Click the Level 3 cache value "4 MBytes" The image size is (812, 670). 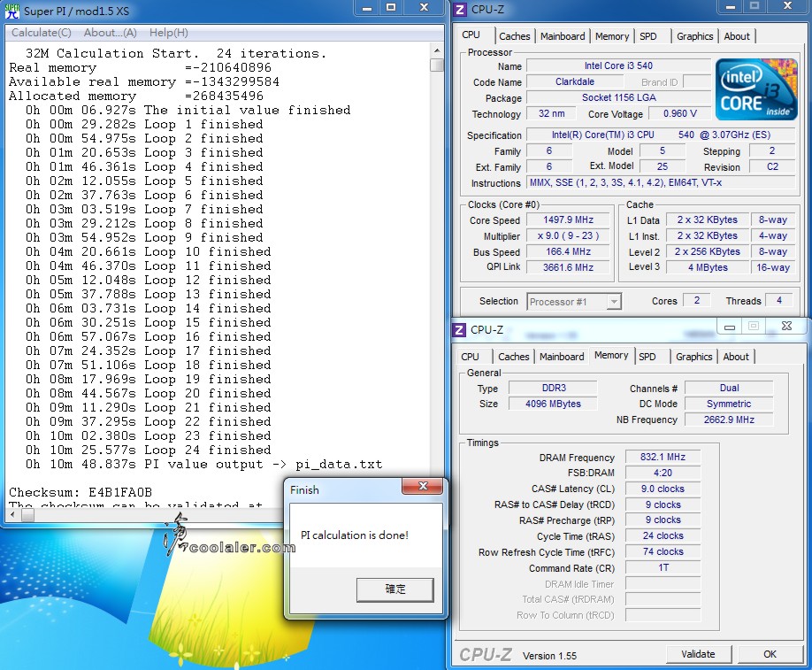[707, 267]
